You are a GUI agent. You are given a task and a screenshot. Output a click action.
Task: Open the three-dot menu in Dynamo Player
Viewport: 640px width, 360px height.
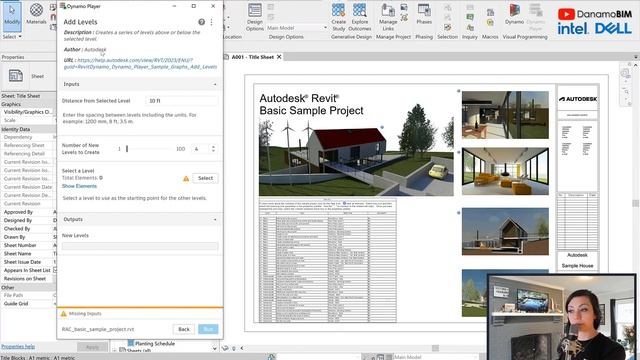211,22
